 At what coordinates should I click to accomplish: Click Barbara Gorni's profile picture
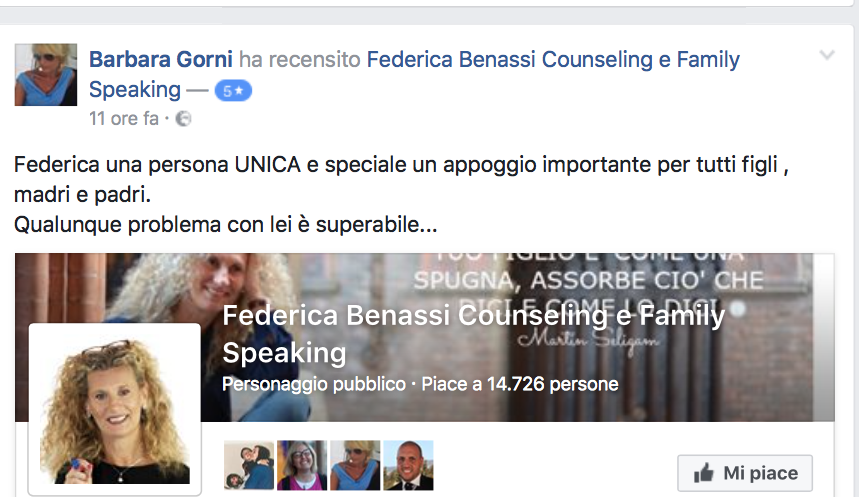click(x=45, y=75)
